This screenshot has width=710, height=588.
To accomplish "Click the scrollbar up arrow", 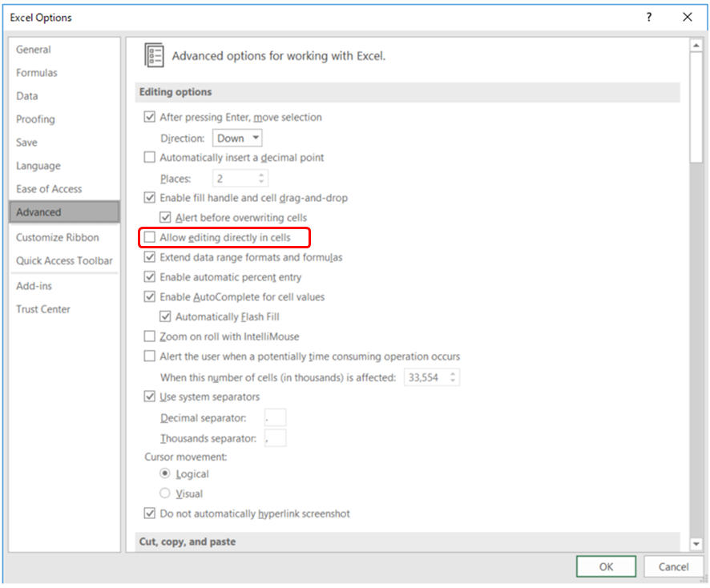I will pyautogui.click(x=696, y=46).
